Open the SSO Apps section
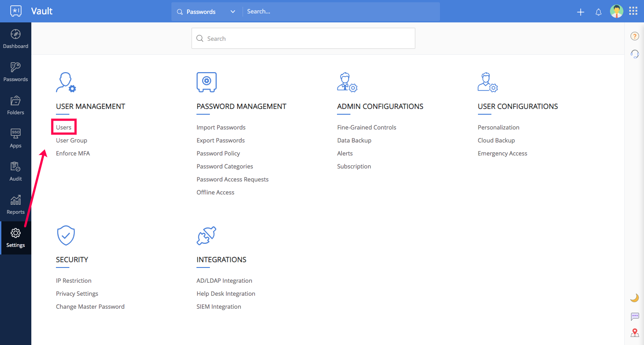The width and height of the screenshot is (644, 345). [x=16, y=139]
